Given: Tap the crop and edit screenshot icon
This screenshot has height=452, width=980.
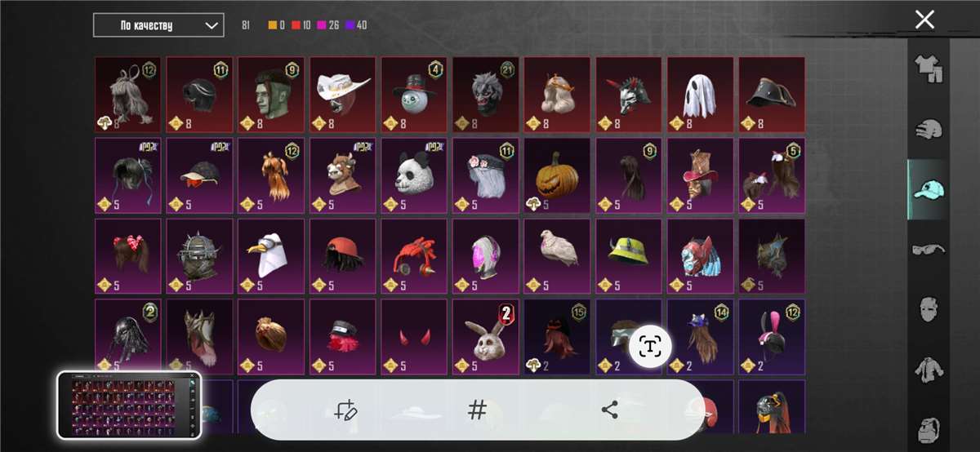Looking at the screenshot, I should click(345, 410).
